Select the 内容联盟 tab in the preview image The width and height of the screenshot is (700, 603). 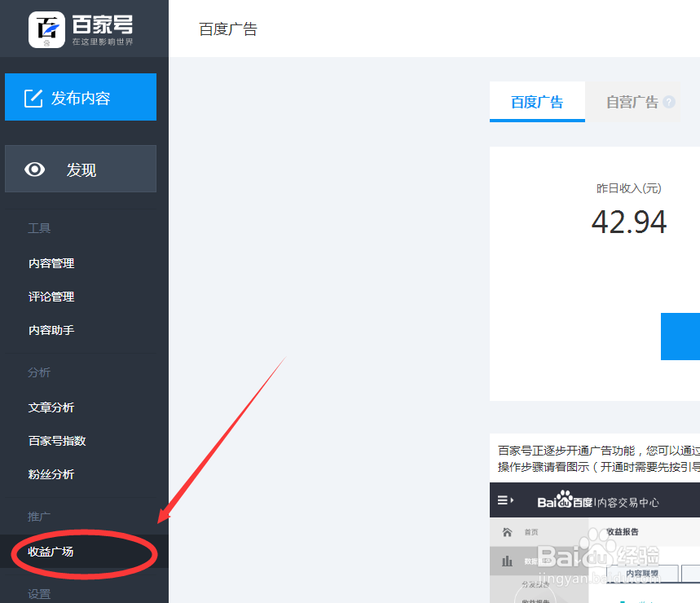click(x=641, y=572)
